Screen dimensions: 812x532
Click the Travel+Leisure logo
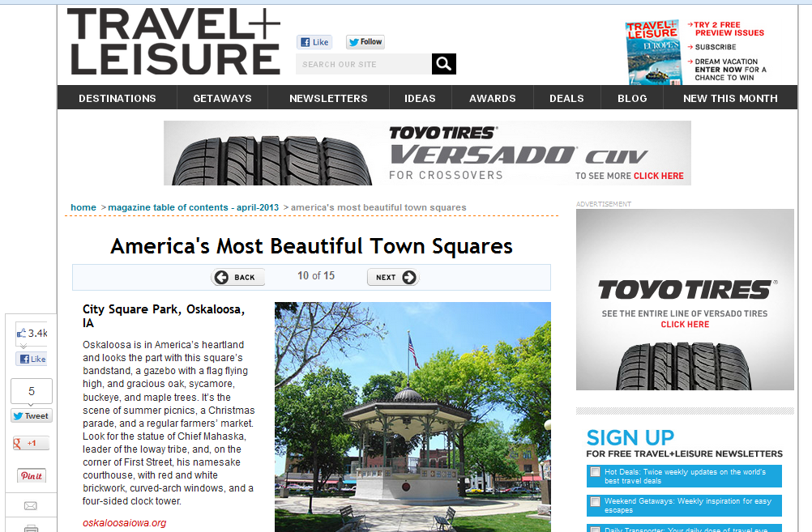tap(174, 41)
